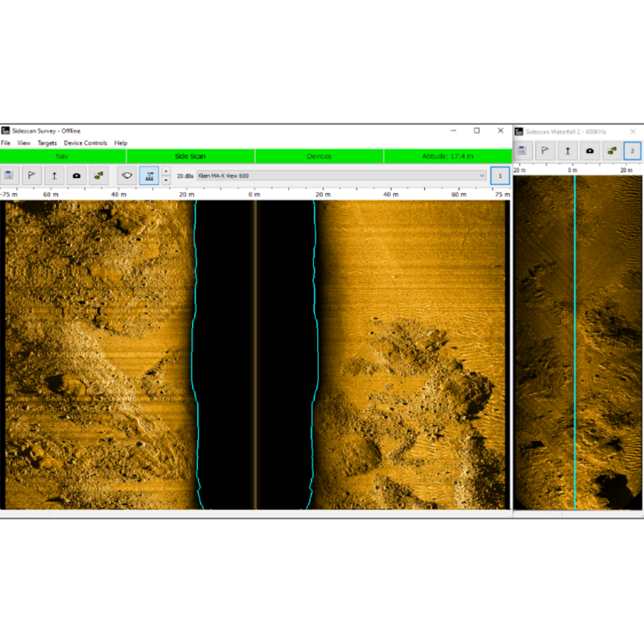The width and height of the screenshot is (644, 644).
Task: Decrease the dBs value with the down stepper
Action: point(167,180)
